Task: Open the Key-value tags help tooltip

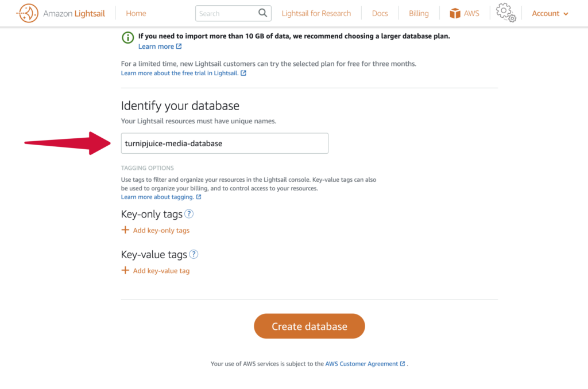Action: 194,254
